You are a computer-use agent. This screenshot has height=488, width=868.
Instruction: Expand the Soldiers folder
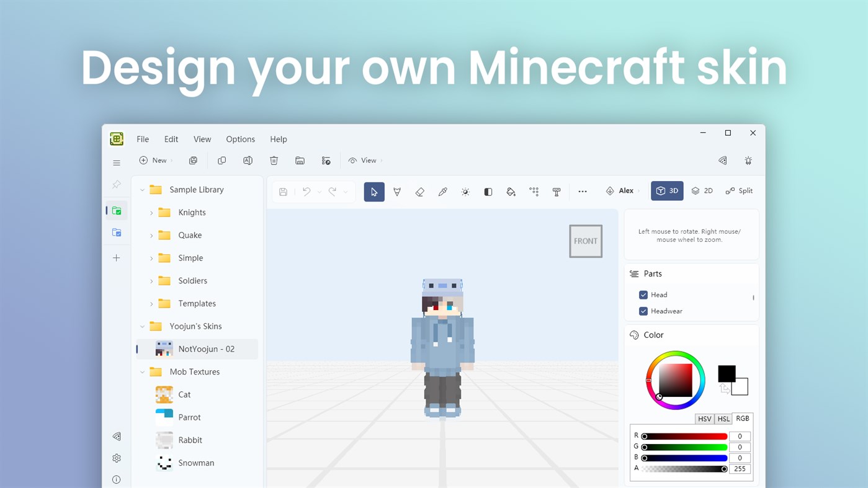(x=151, y=281)
